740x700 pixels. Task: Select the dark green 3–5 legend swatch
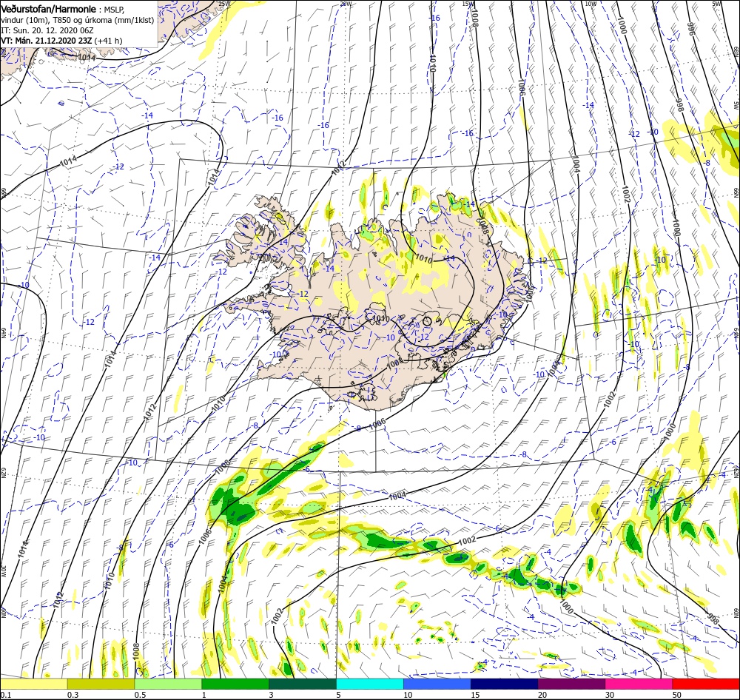(303, 684)
